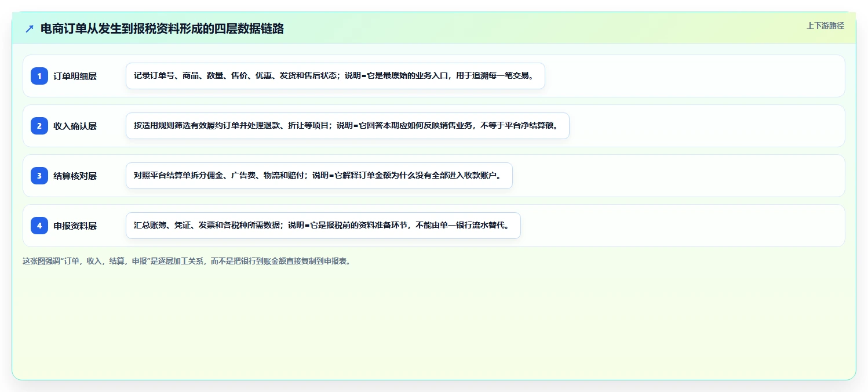The width and height of the screenshot is (868, 392).
Task: Click the 申报资料层 label
Action: pyautogui.click(x=75, y=226)
